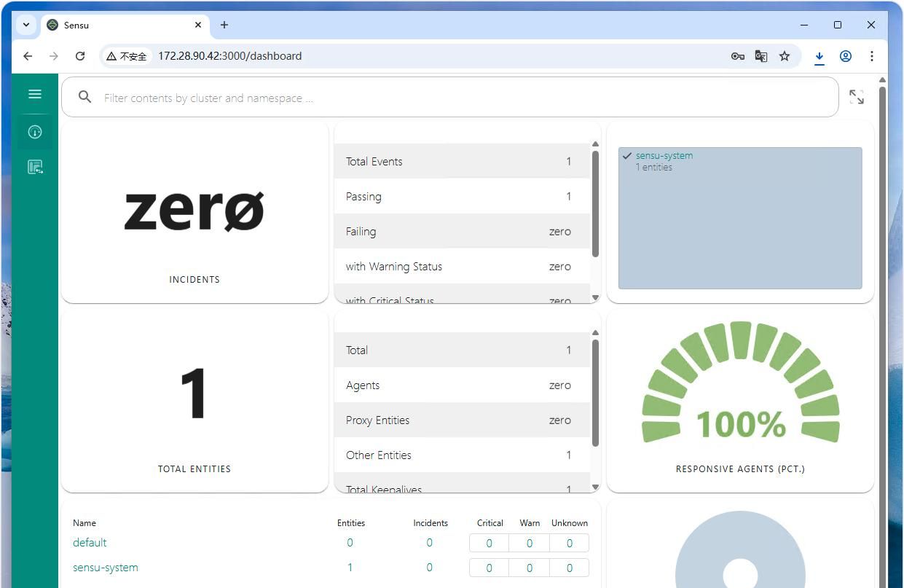The height and width of the screenshot is (588, 904).
Task: Select the Sensu browser tab
Action: (x=124, y=25)
